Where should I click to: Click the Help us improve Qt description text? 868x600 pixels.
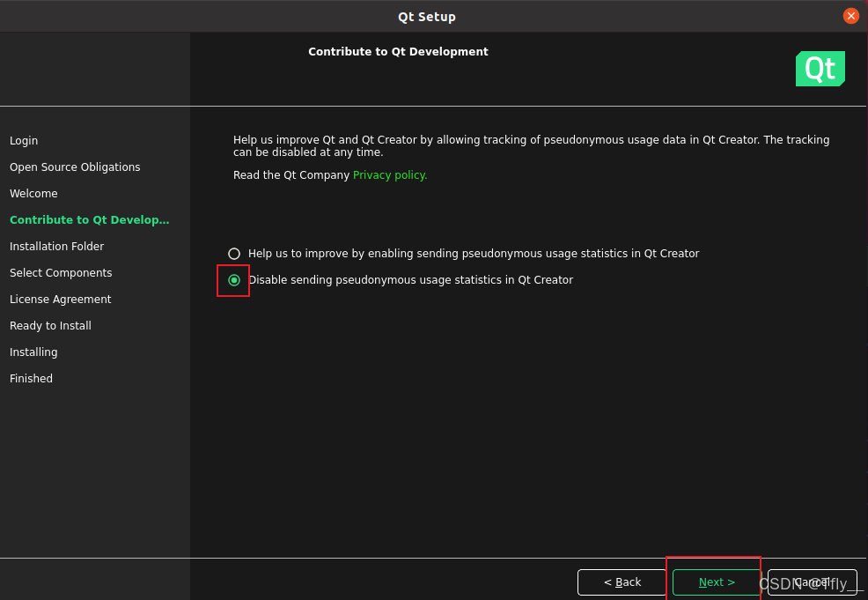[x=531, y=145]
